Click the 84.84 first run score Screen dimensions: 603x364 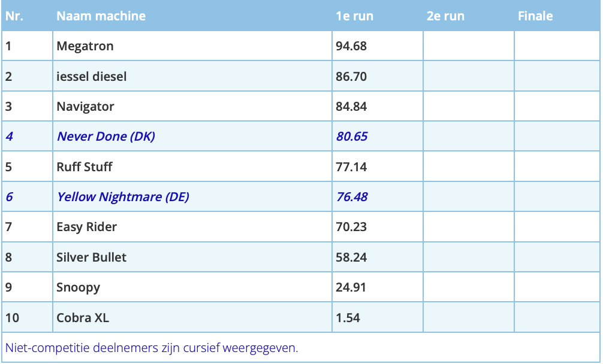351,107
